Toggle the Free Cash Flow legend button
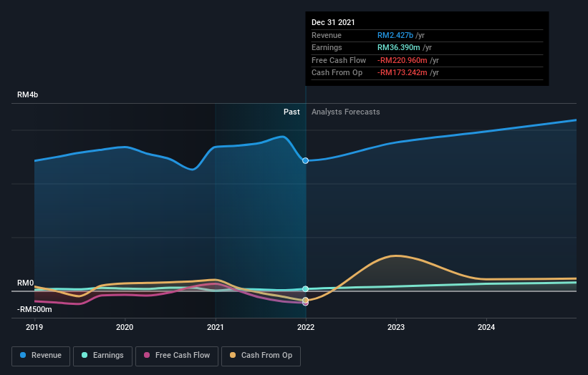 pyautogui.click(x=177, y=356)
